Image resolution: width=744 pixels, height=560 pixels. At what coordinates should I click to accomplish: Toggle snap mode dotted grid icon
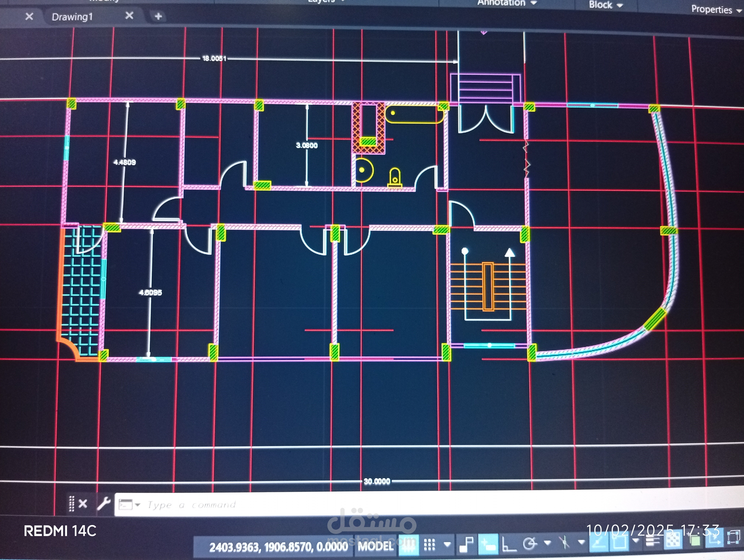click(429, 545)
